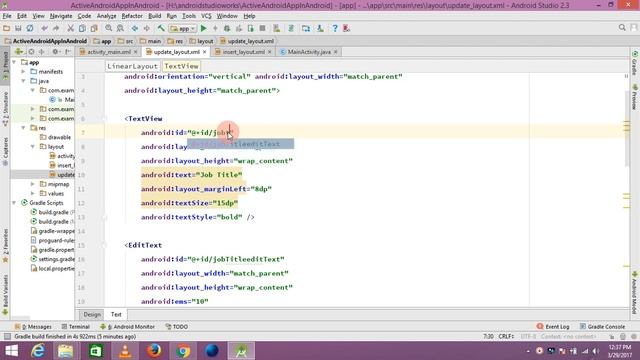The width and height of the screenshot is (640, 360).
Task: Open the Tools menu
Action: click(x=189, y=16)
